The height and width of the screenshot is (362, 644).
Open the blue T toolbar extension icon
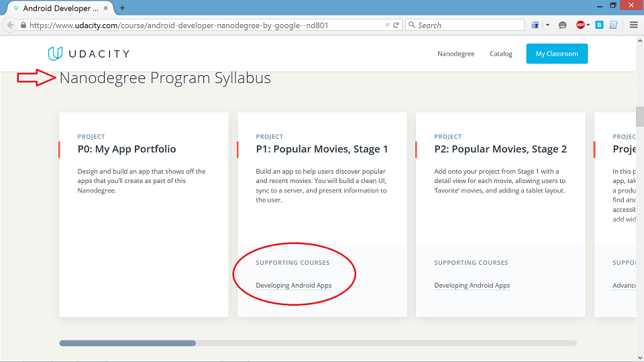(x=535, y=25)
